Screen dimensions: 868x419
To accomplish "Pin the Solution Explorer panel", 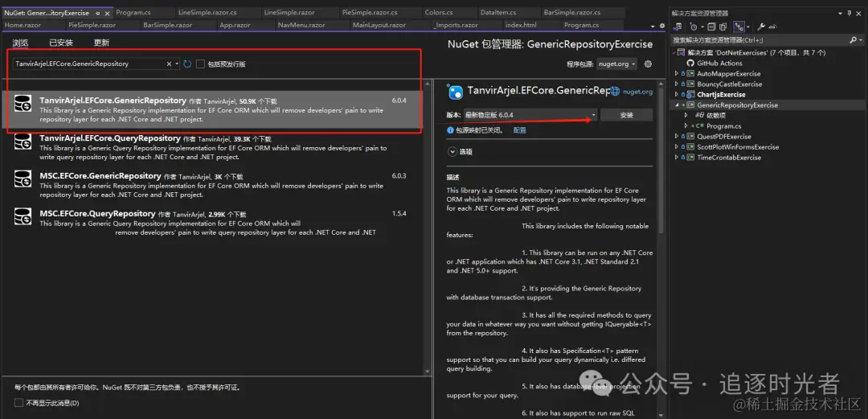I will (850, 13).
